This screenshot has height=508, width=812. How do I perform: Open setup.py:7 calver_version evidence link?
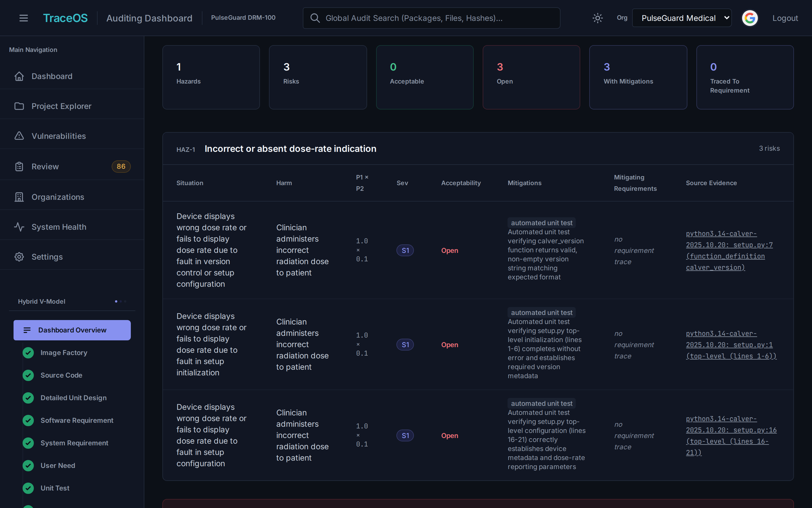(x=729, y=250)
